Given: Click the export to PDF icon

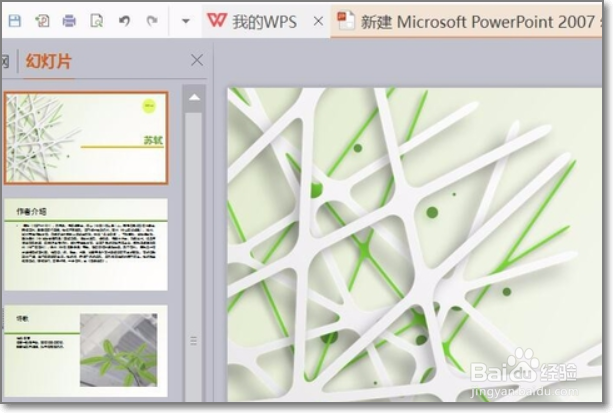Looking at the screenshot, I should pos(42,20).
